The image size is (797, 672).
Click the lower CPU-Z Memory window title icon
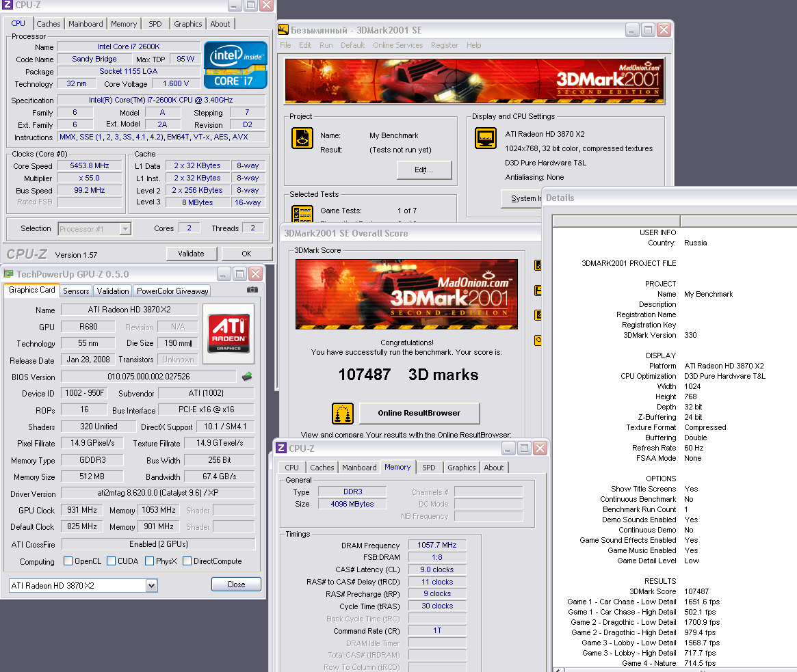(x=281, y=448)
